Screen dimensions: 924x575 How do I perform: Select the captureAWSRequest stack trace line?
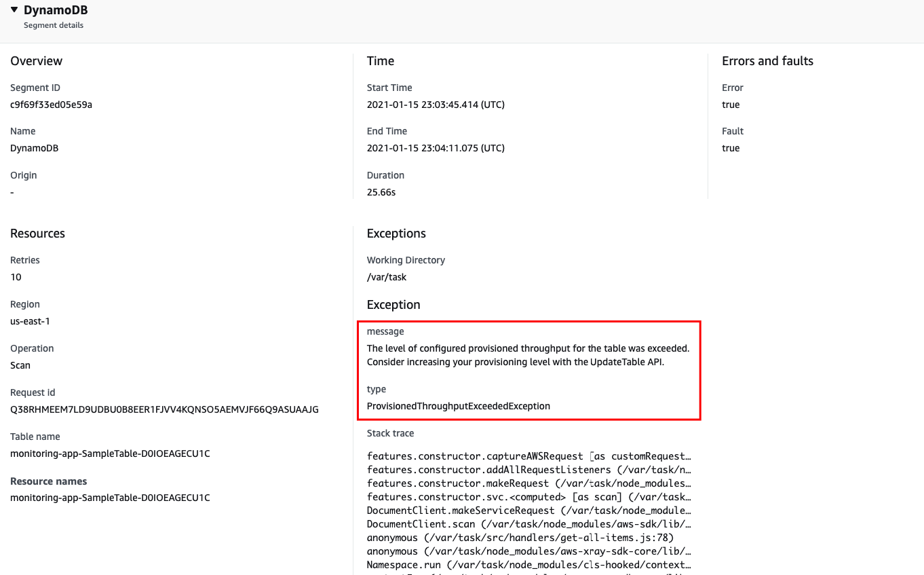(x=529, y=456)
